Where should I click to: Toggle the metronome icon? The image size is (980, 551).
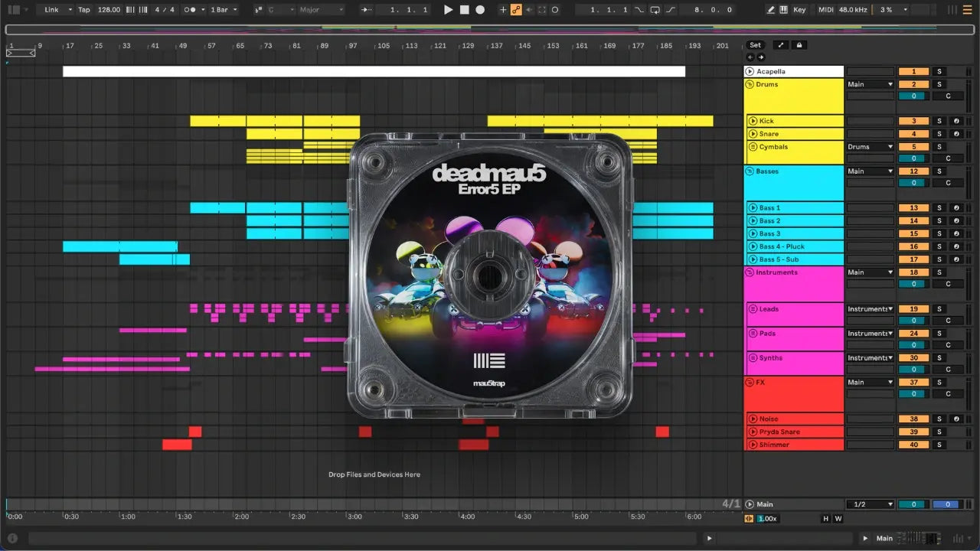189,10
